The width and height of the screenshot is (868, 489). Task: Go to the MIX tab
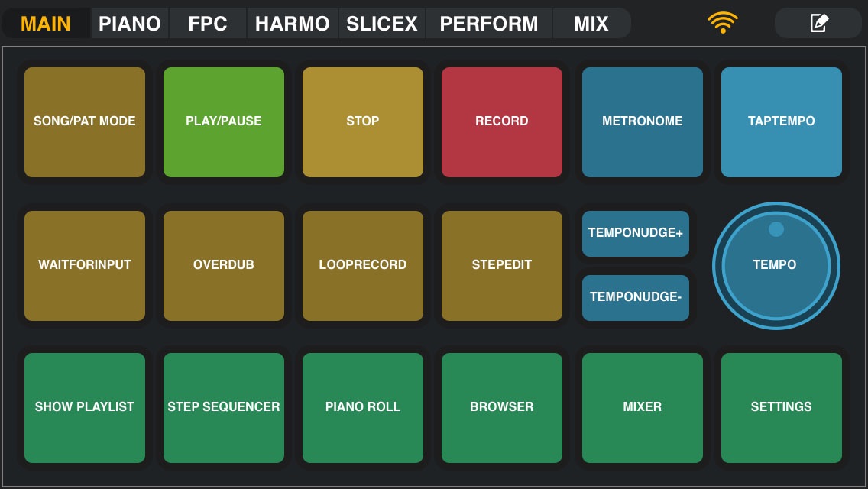click(x=591, y=24)
